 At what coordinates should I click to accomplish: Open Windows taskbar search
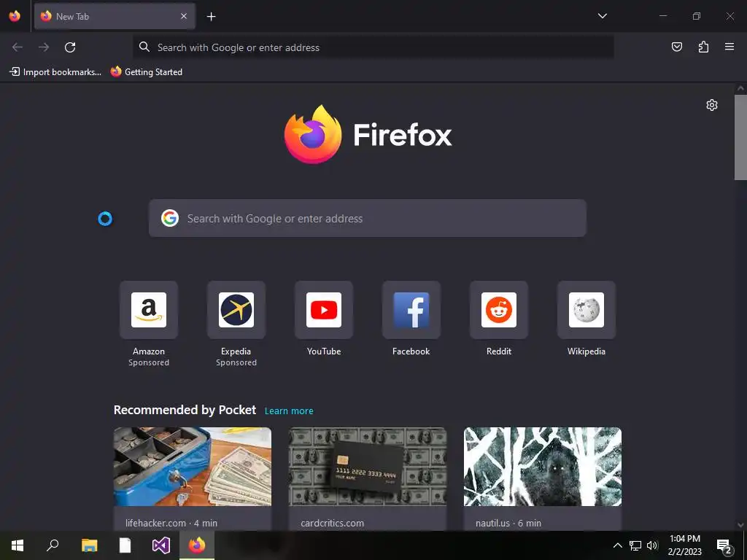(53, 545)
